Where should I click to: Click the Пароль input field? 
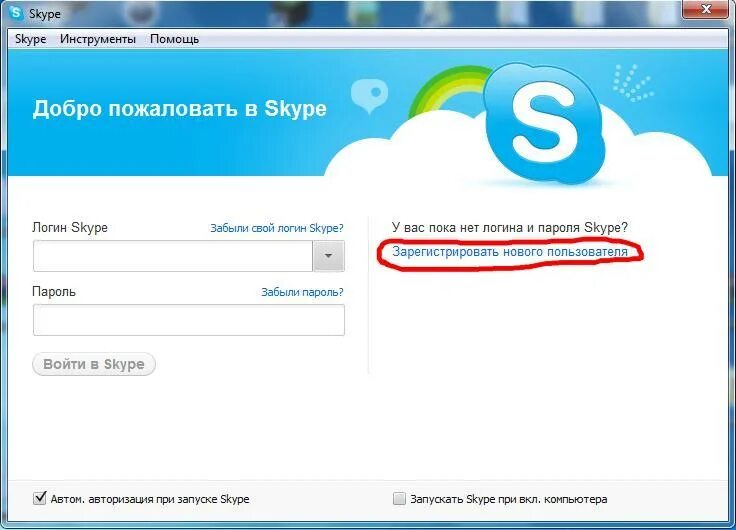click(189, 320)
